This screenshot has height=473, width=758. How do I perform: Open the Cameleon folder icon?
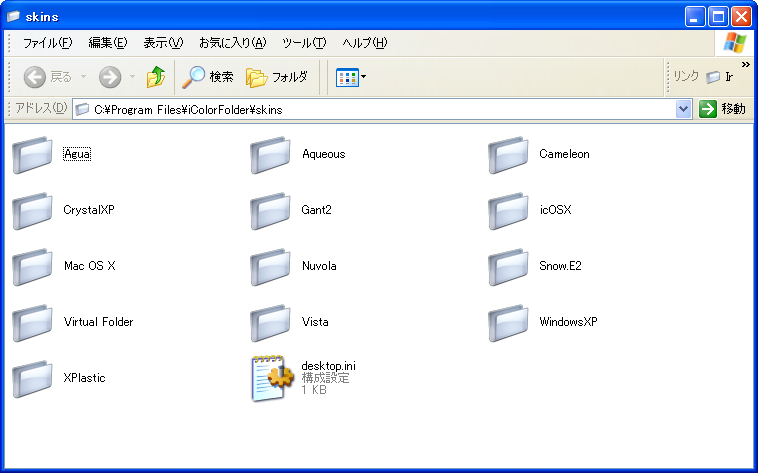[x=508, y=155]
